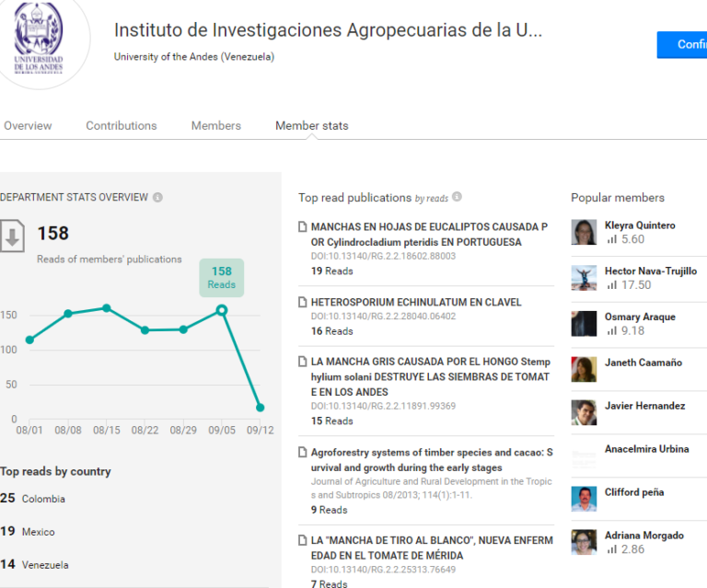Click info icon beside Department Stats Overview

[x=157, y=197]
